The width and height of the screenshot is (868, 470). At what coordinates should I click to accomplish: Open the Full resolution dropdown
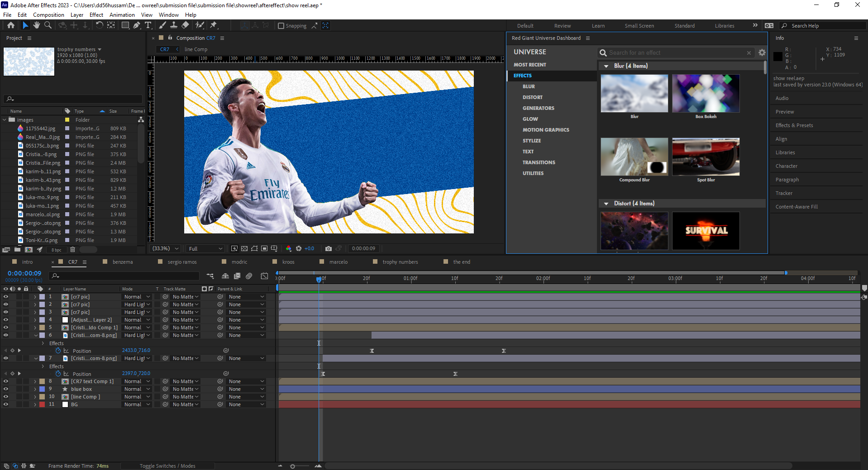point(205,248)
